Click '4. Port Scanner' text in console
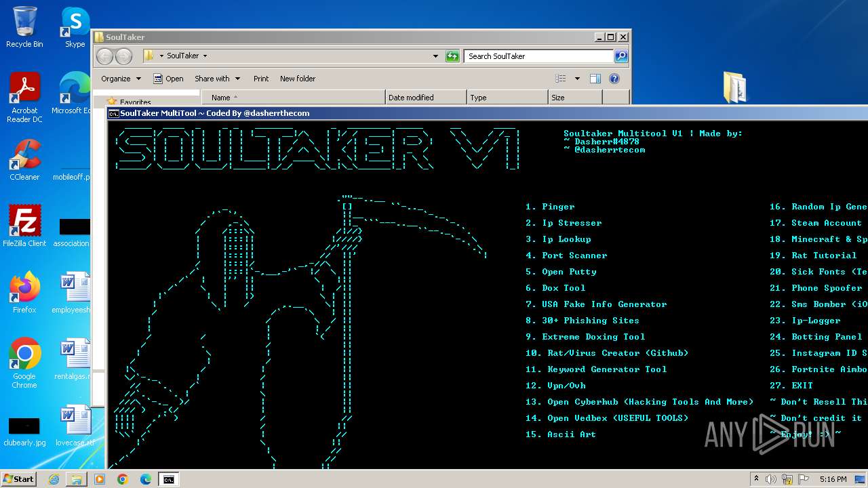 click(x=566, y=256)
